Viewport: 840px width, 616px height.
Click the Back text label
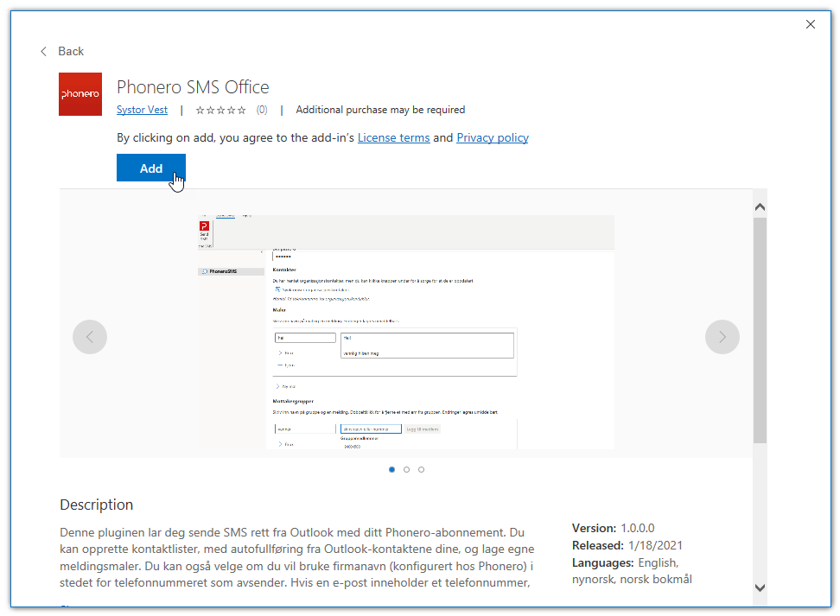[71, 52]
